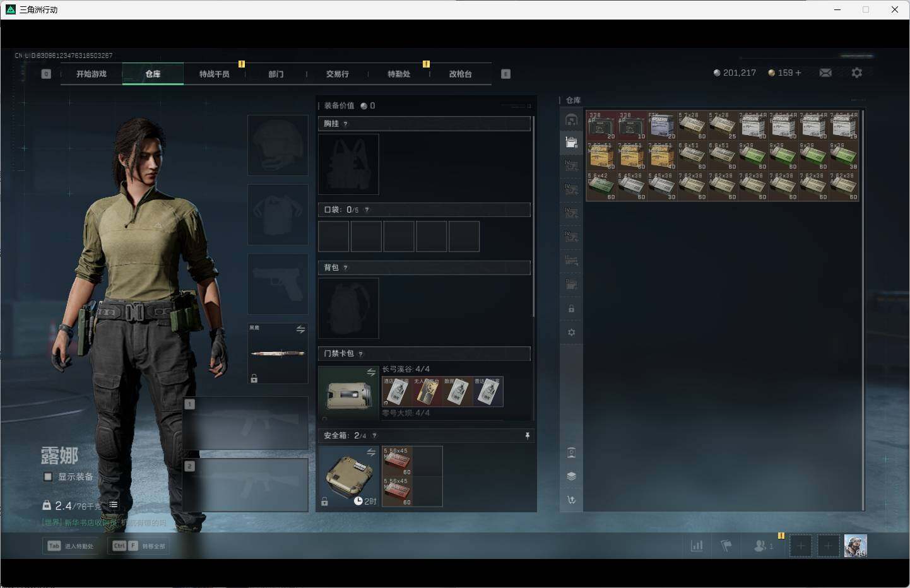The height and width of the screenshot is (588, 910).
Task: Select the 7.62x51 ammo box with 40
Action: pyautogui.click(x=662, y=156)
